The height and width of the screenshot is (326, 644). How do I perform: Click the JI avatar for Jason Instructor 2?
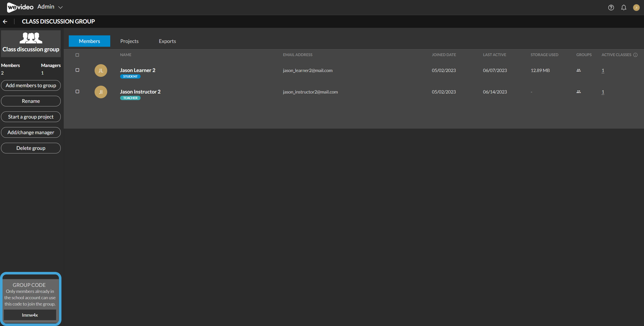[x=101, y=92]
